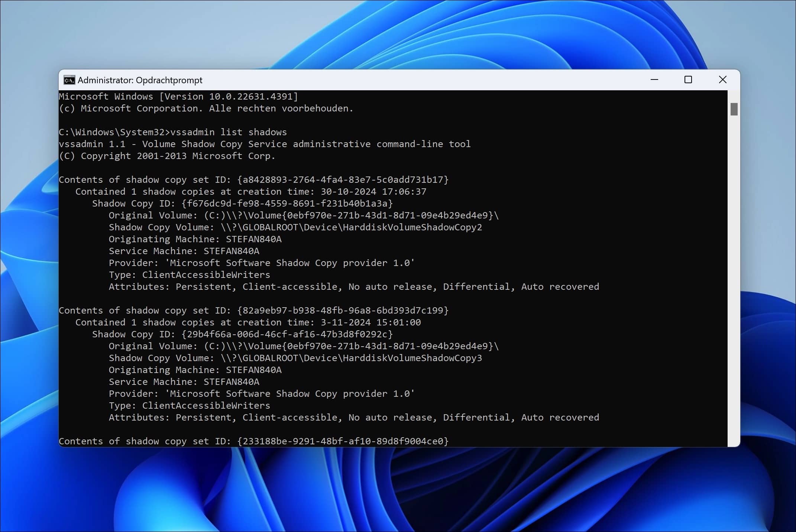This screenshot has height=532, width=796.
Task: Click the HarddiskVolumeShadowCopy2 volume path
Action: click(x=351, y=227)
